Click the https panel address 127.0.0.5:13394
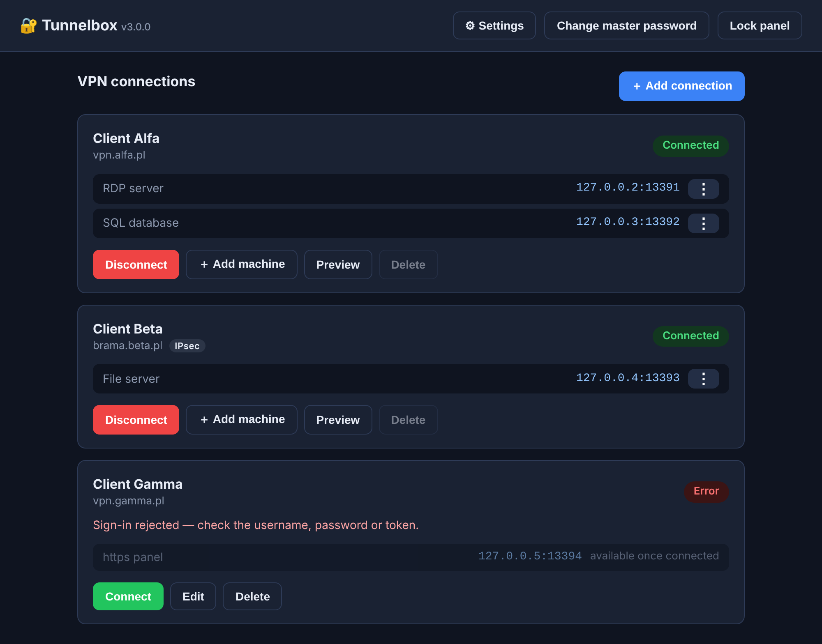Viewport: 822px width, 644px height. tap(530, 556)
